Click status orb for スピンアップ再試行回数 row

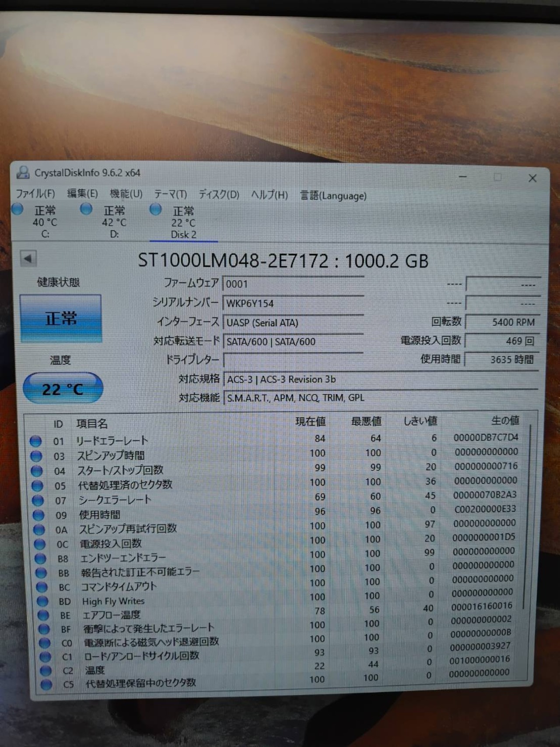point(39,530)
